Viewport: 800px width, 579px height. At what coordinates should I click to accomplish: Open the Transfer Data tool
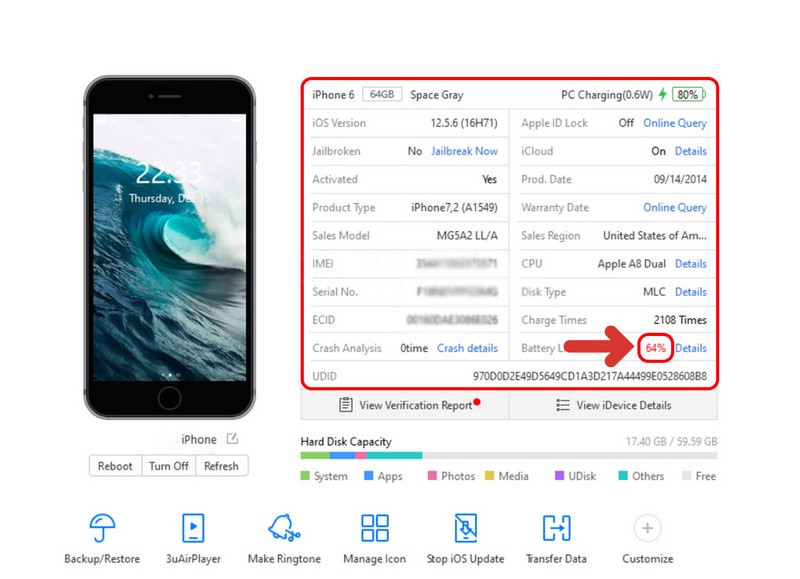point(556,528)
